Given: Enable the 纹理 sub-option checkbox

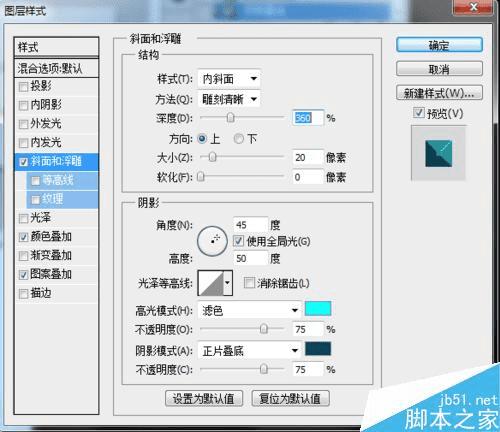Looking at the screenshot, I should 35,199.
